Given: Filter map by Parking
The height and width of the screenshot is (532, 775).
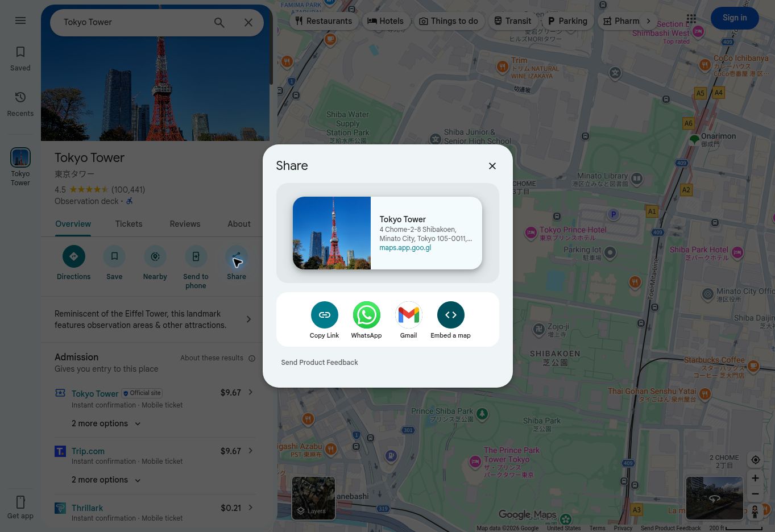Looking at the screenshot, I should [x=567, y=21].
